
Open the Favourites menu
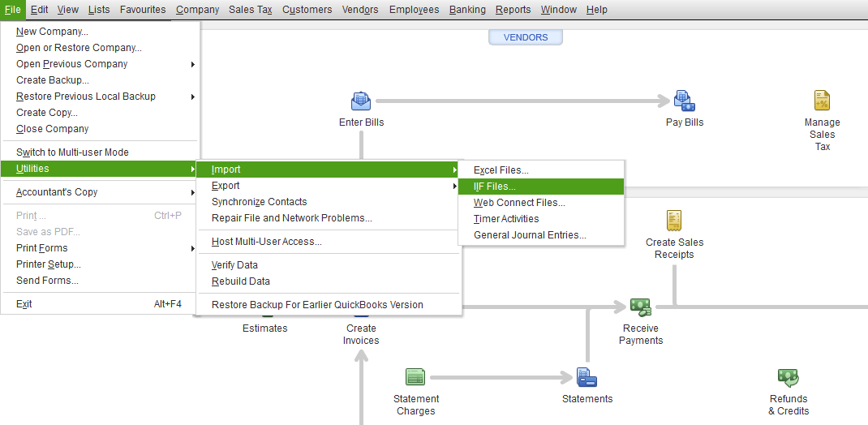[x=143, y=10]
